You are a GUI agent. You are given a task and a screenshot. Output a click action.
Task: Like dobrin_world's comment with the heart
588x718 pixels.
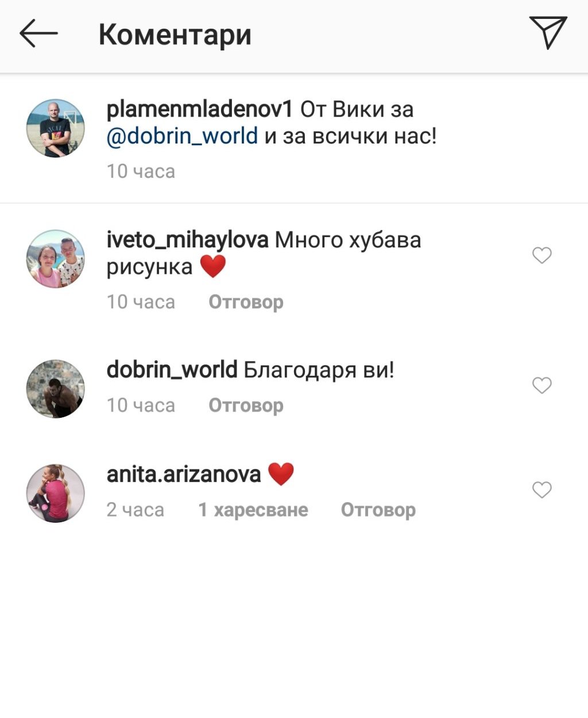point(541,385)
